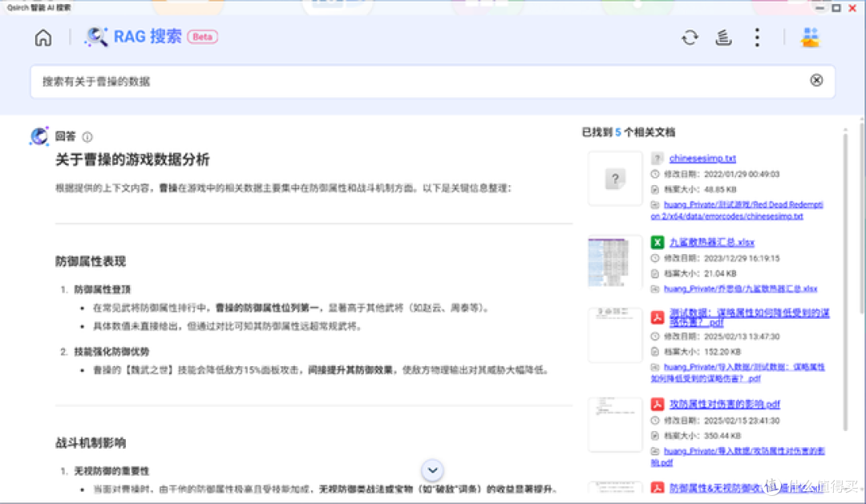Open the 攻防属性对伤害的影响.pdf preview thumbnail

click(x=615, y=424)
